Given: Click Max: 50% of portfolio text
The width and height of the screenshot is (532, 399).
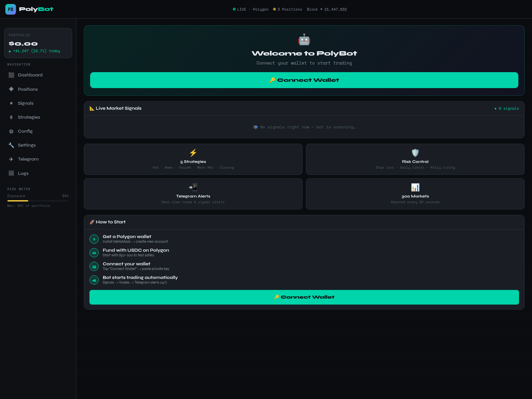Looking at the screenshot, I should click(x=29, y=206).
